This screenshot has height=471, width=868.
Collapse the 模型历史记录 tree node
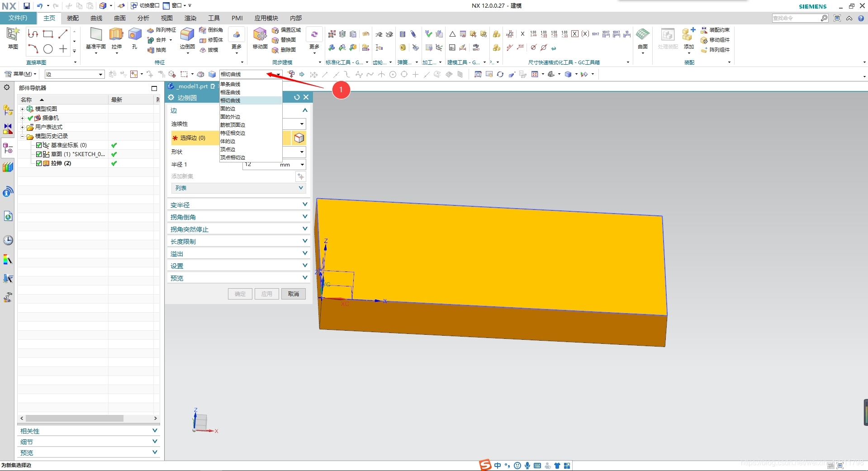pyautogui.click(x=22, y=136)
